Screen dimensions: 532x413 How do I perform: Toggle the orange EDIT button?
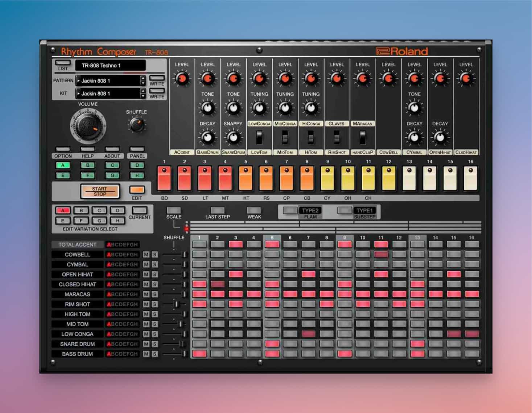pyautogui.click(x=137, y=190)
